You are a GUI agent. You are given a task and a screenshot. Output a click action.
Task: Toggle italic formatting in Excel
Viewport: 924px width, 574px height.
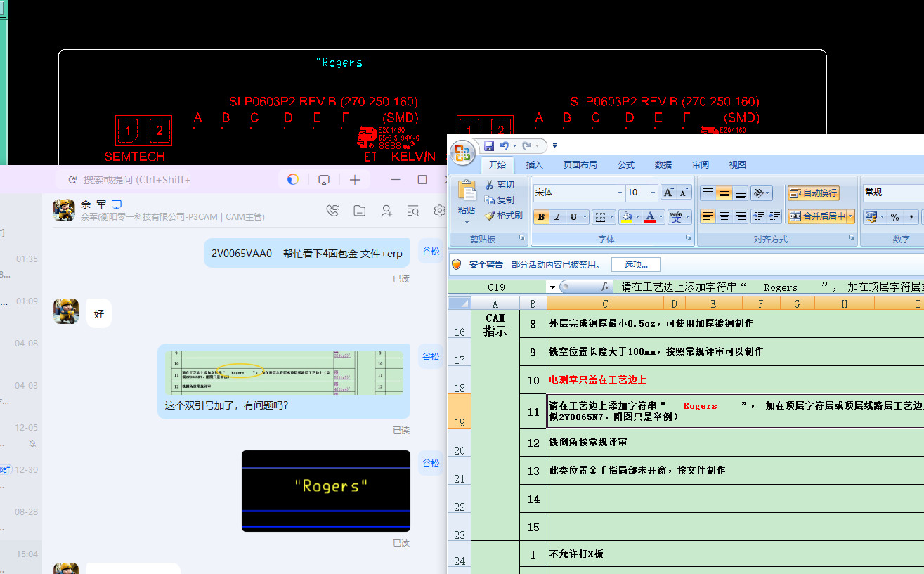pyautogui.click(x=557, y=217)
